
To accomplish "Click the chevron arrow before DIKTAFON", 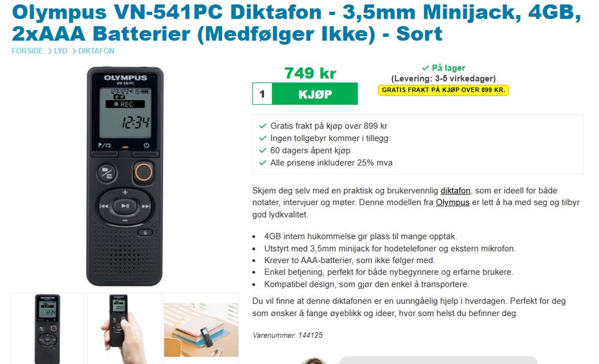I will 74,51.
